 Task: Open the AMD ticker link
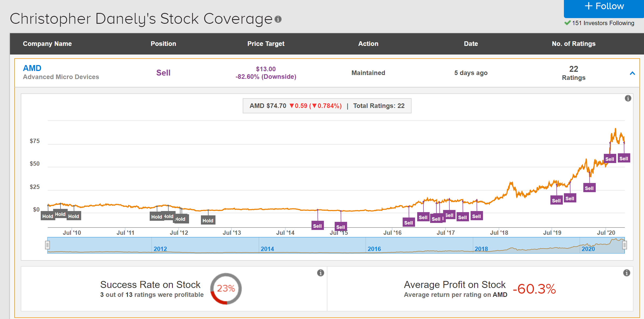click(x=32, y=68)
